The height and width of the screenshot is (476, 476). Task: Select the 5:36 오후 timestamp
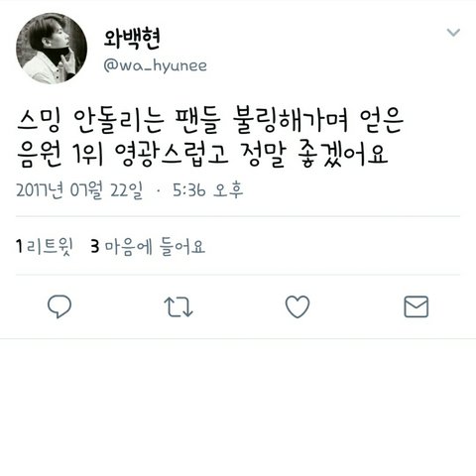pos(208,190)
